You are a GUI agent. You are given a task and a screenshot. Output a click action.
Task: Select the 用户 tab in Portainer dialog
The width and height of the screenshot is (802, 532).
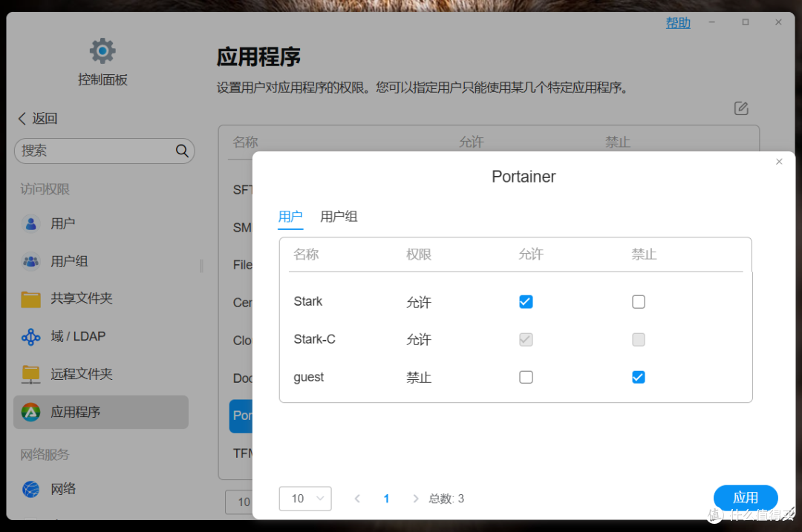(x=290, y=217)
